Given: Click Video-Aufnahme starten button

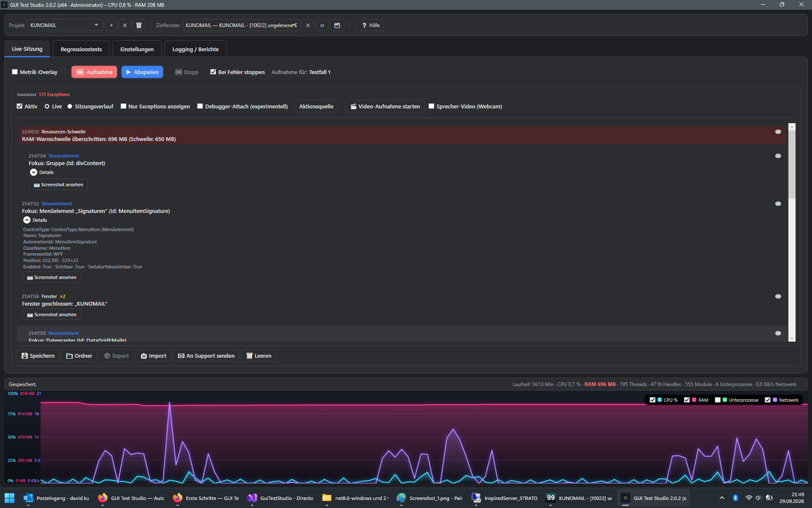Looking at the screenshot, I should (x=385, y=106).
